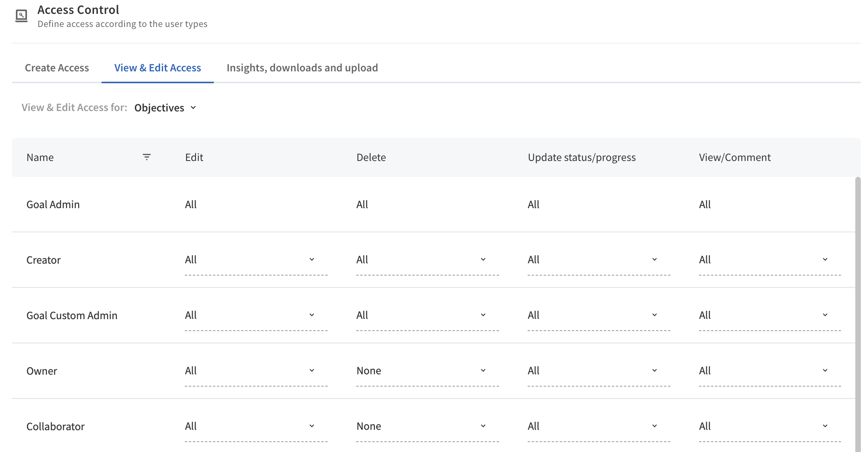Image resolution: width=868 pixels, height=452 pixels.
Task: Click the filter icon in Name column
Action: pos(146,157)
